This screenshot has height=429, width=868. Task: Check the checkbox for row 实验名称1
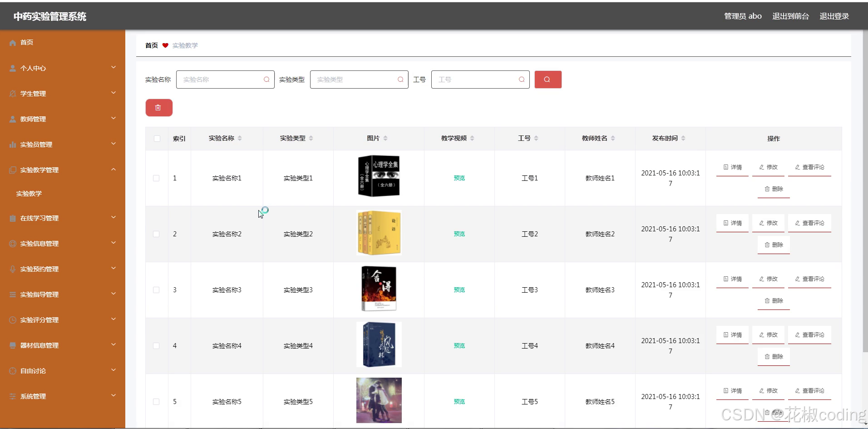coord(156,178)
